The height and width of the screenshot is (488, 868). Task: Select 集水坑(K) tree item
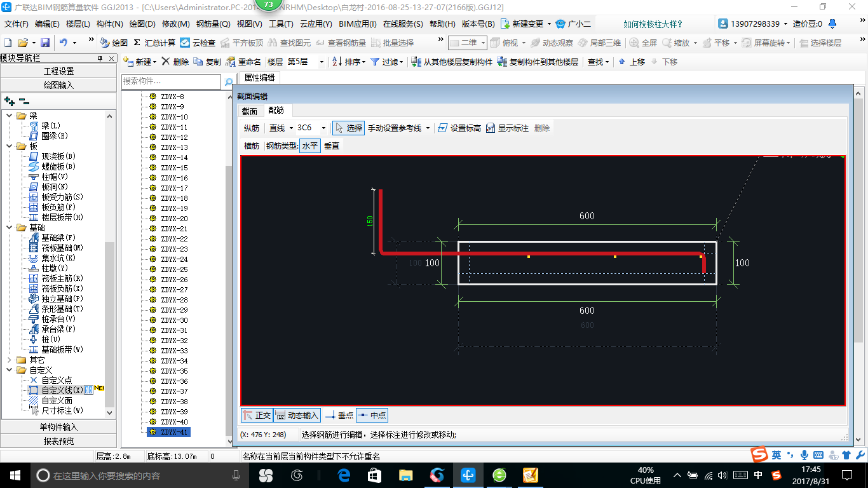coord(58,258)
